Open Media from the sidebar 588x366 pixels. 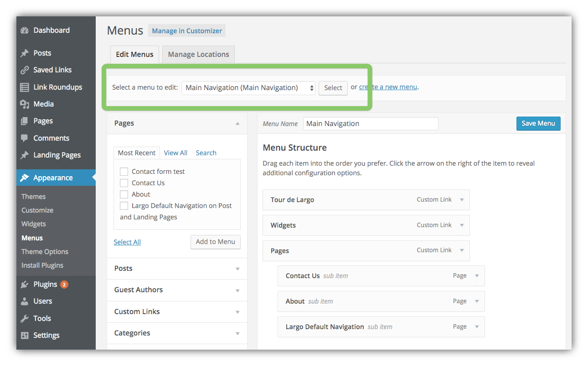[44, 104]
